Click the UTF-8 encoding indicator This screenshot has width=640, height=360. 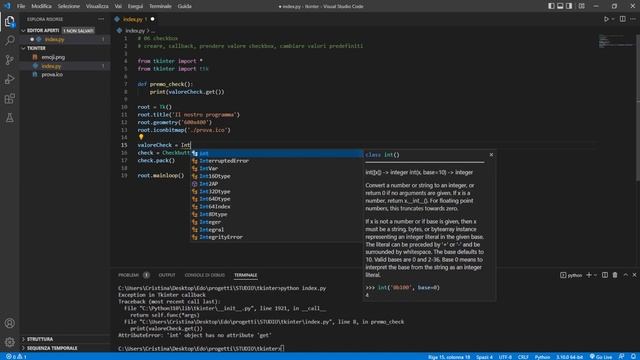coord(505,357)
